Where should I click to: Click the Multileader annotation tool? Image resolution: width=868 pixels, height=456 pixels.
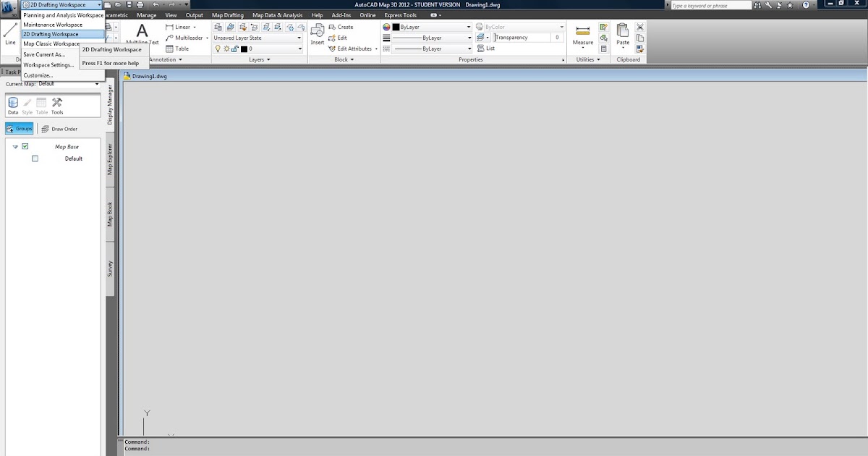(187, 38)
